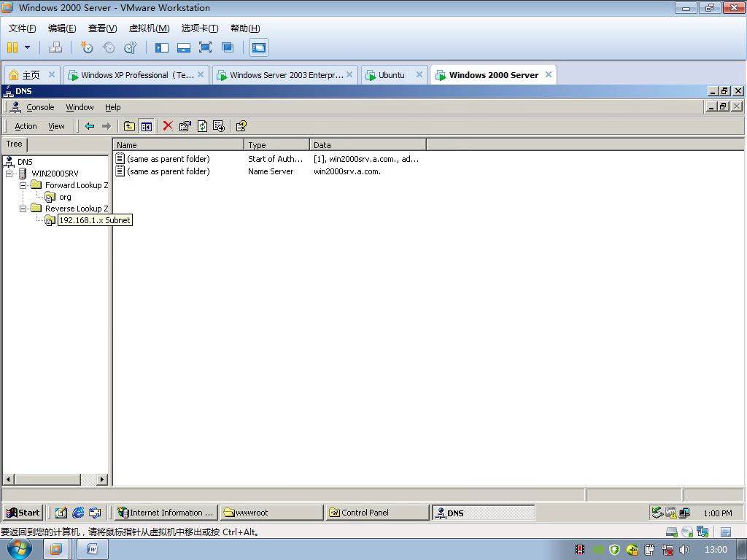This screenshot has width=747, height=560.
Task: Select the org zone
Action: tap(65, 197)
